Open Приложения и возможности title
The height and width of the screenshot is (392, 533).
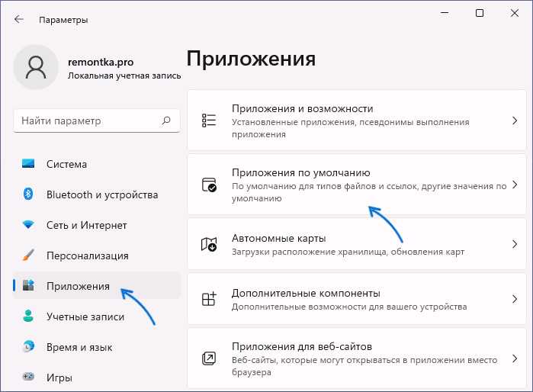click(302, 108)
